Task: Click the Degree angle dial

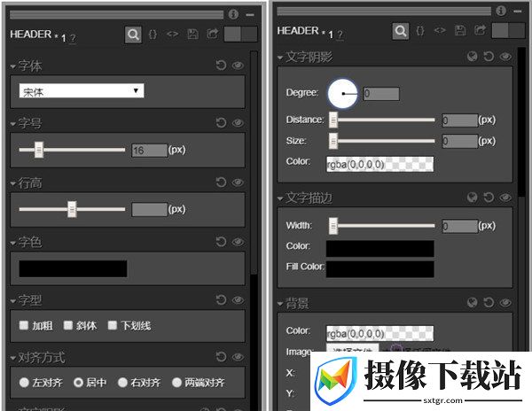Action: (x=342, y=94)
